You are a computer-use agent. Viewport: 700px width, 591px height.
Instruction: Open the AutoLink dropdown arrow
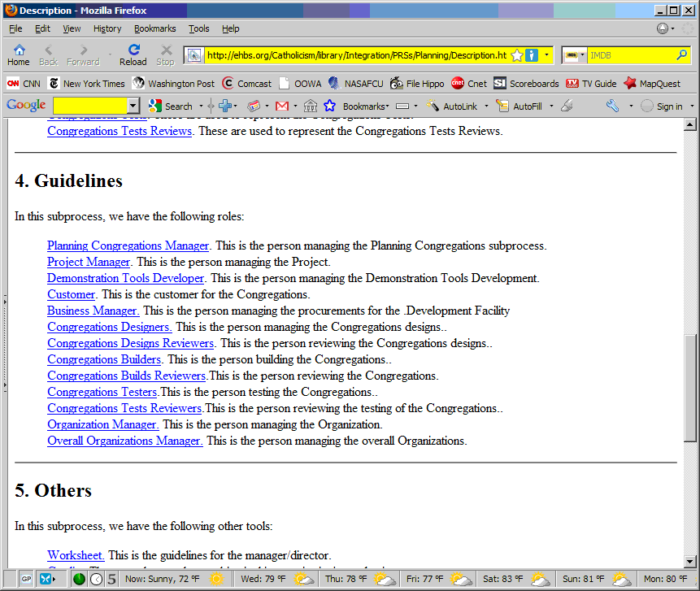tap(487, 106)
